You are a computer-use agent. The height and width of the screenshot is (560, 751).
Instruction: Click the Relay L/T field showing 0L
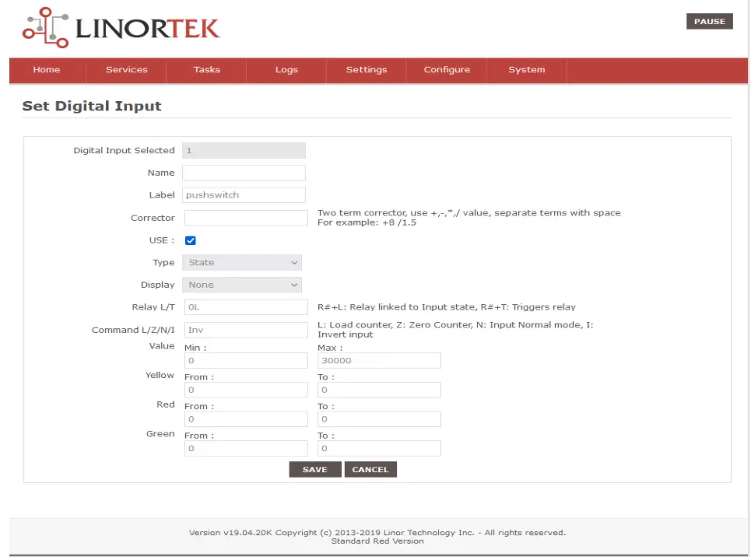pyautogui.click(x=244, y=306)
